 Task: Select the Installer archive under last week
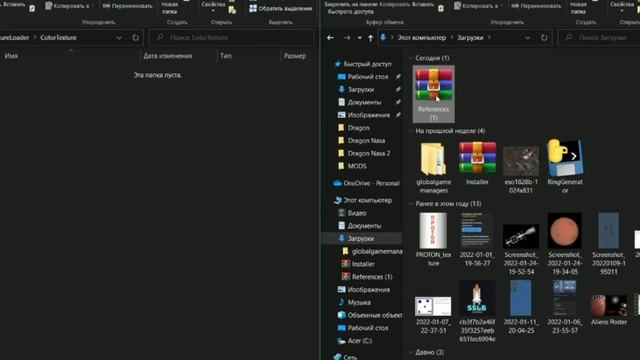pos(477,164)
